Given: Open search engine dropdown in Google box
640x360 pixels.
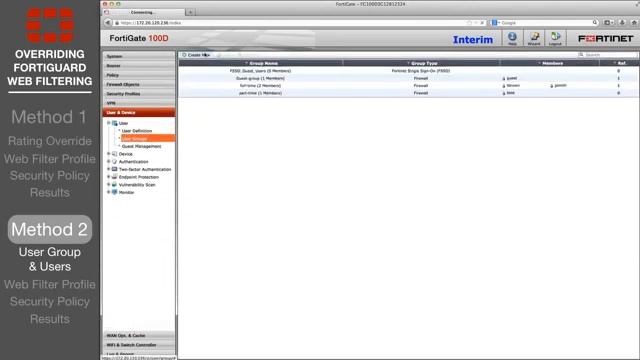Looking at the screenshot, I should pos(496,23).
